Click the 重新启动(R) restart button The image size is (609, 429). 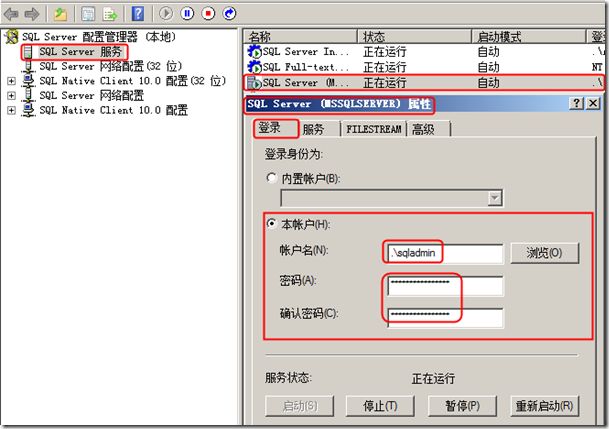[x=545, y=406]
